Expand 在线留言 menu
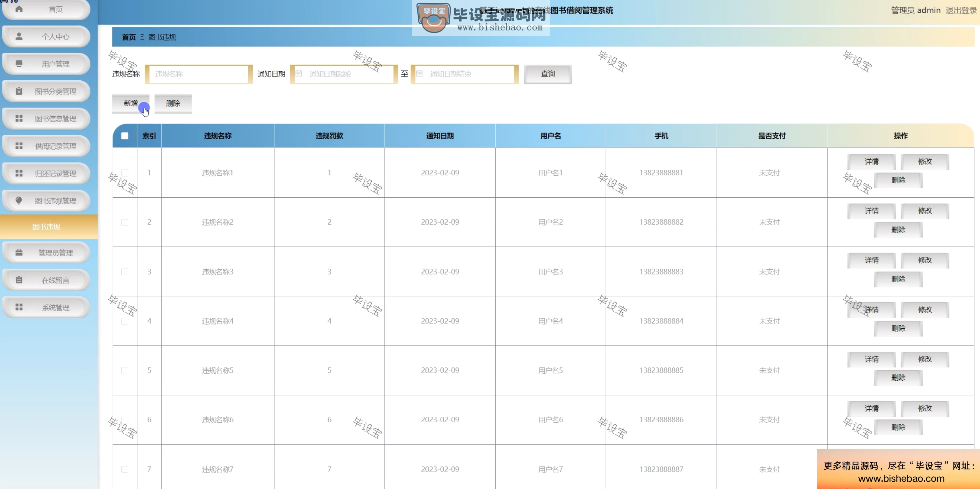 [46, 280]
